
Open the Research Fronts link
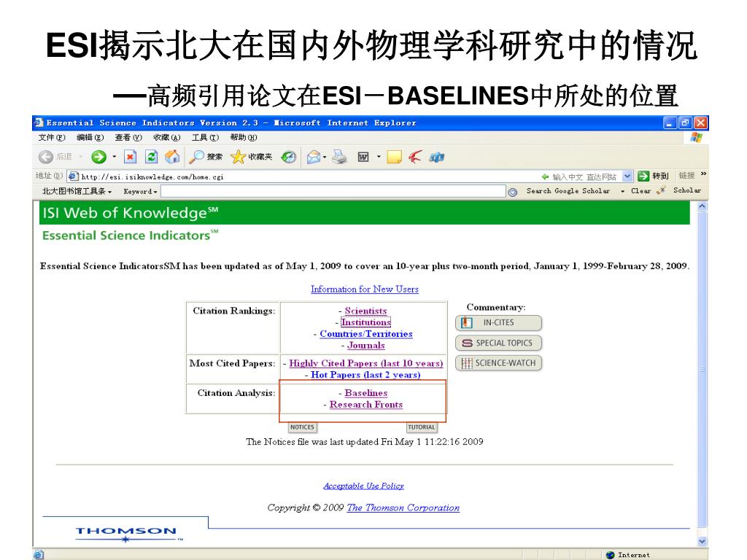(x=366, y=404)
